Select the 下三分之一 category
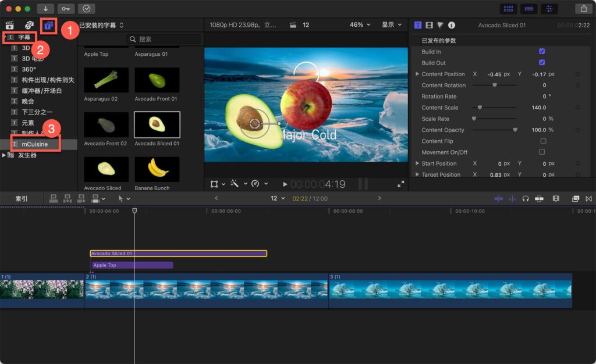596x364 pixels. (x=37, y=112)
